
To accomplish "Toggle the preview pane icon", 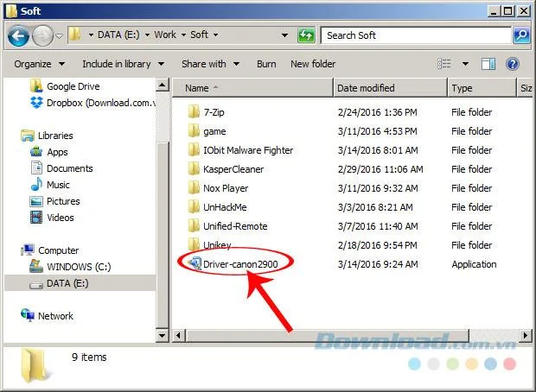I will tap(488, 64).
